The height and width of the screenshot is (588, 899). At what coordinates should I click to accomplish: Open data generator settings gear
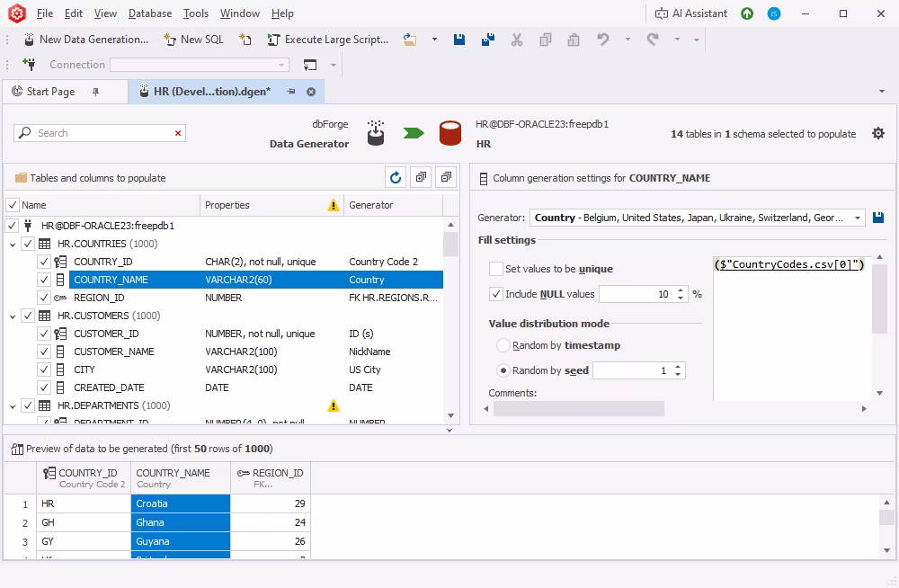(x=878, y=134)
